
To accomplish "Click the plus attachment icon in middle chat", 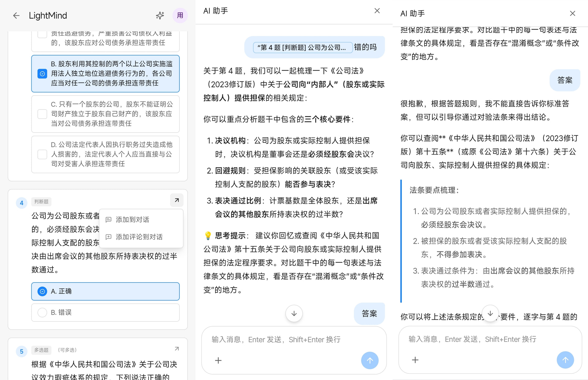I will coord(218,360).
